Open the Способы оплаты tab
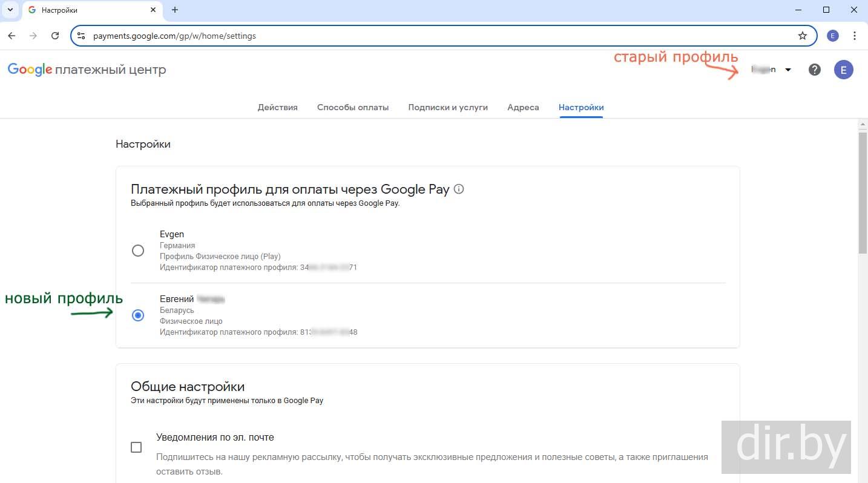This screenshot has width=868, height=483. 353,107
